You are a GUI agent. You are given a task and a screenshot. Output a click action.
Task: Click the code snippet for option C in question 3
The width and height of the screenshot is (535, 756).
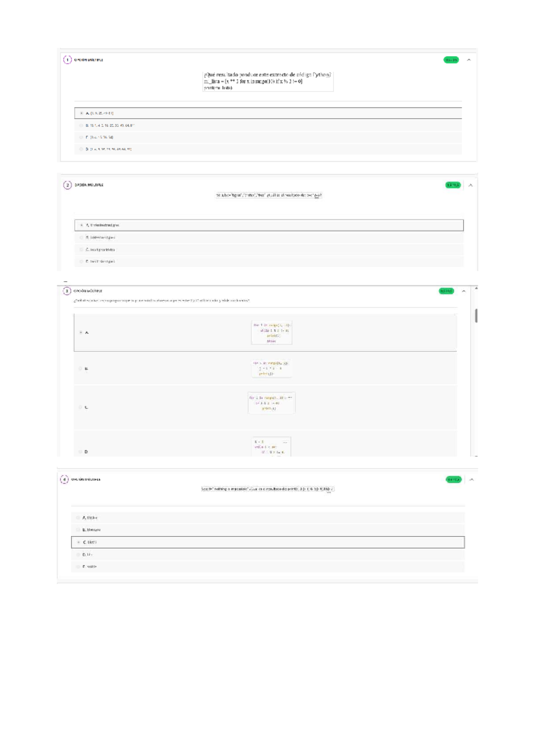point(272,403)
